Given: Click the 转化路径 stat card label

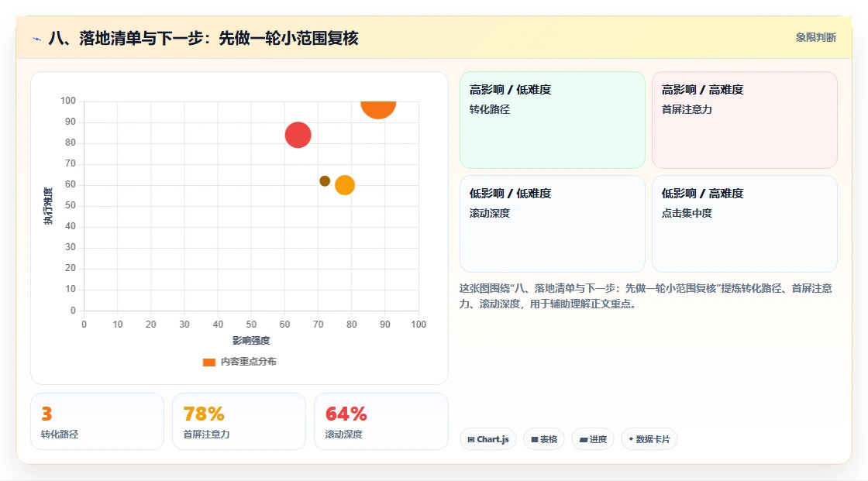Looking at the screenshot, I should [x=60, y=435].
